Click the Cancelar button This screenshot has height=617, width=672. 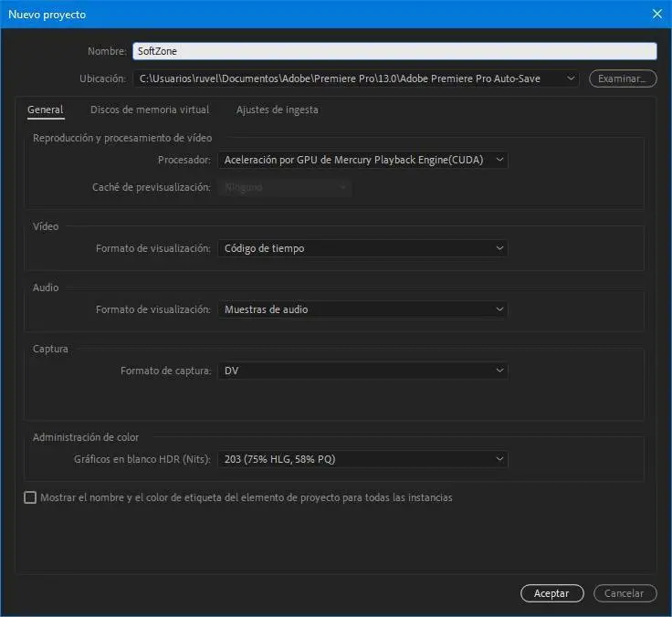(x=625, y=593)
